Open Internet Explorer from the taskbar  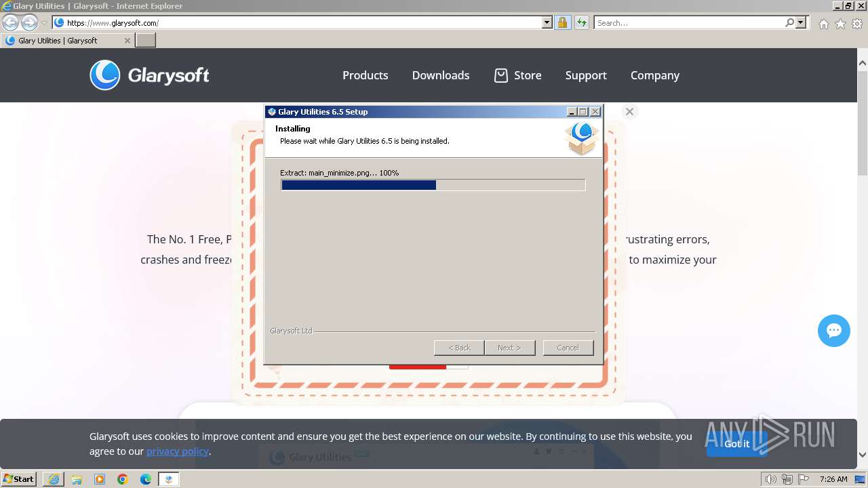coord(54,479)
